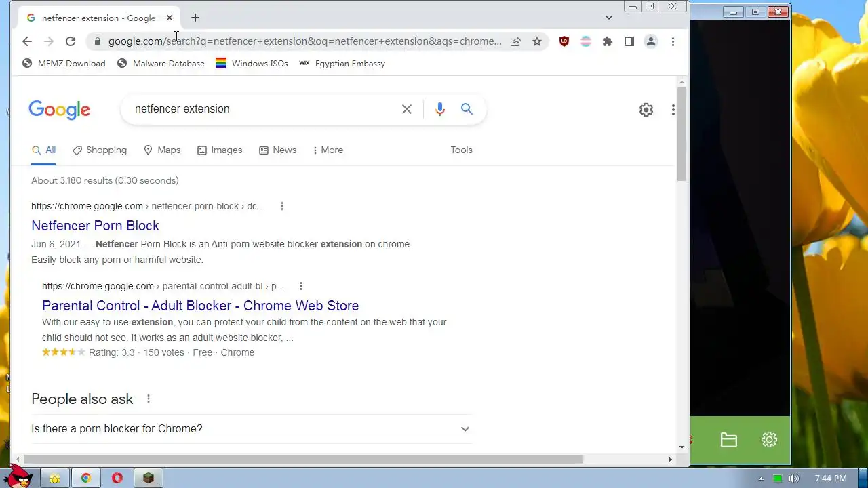
Task: Open Malware Database bookmark
Action: tap(161, 63)
